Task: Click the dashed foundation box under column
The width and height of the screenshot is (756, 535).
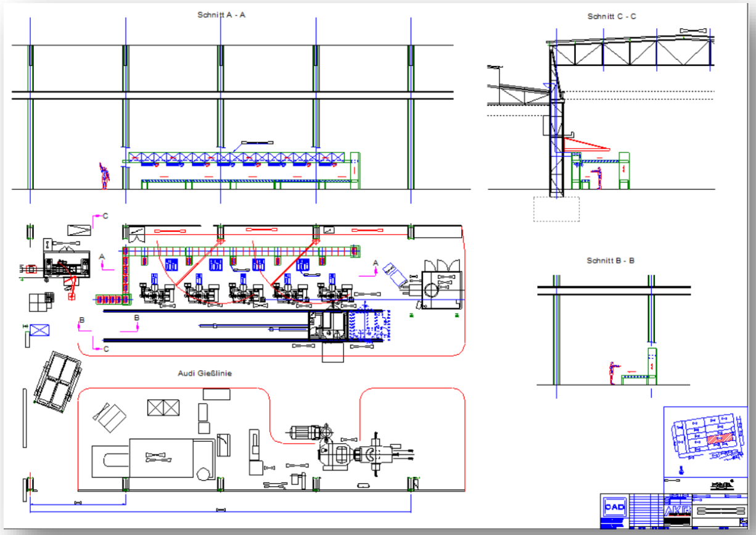Action: tap(556, 209)
